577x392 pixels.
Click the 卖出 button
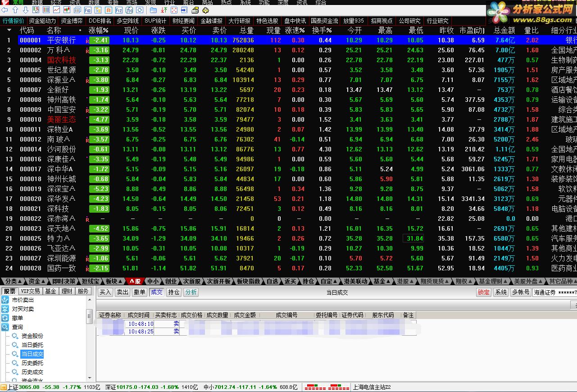123,292
